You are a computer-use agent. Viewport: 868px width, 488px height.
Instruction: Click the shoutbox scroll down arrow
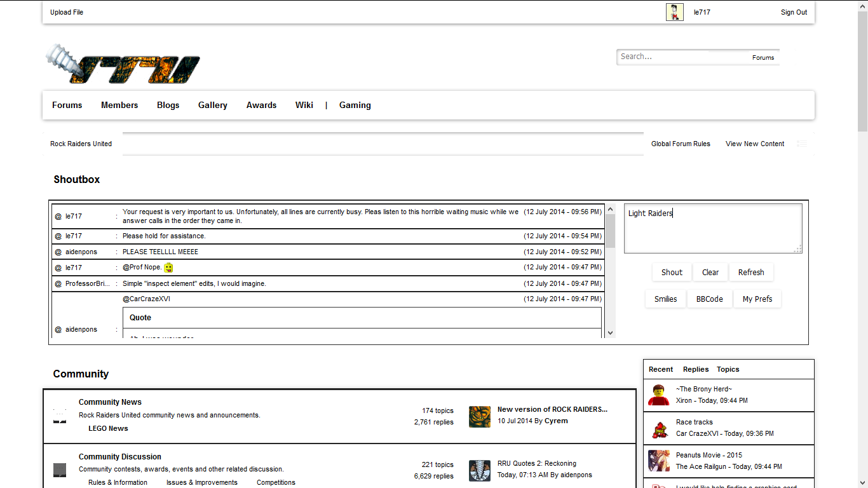(x=611, y=332)
